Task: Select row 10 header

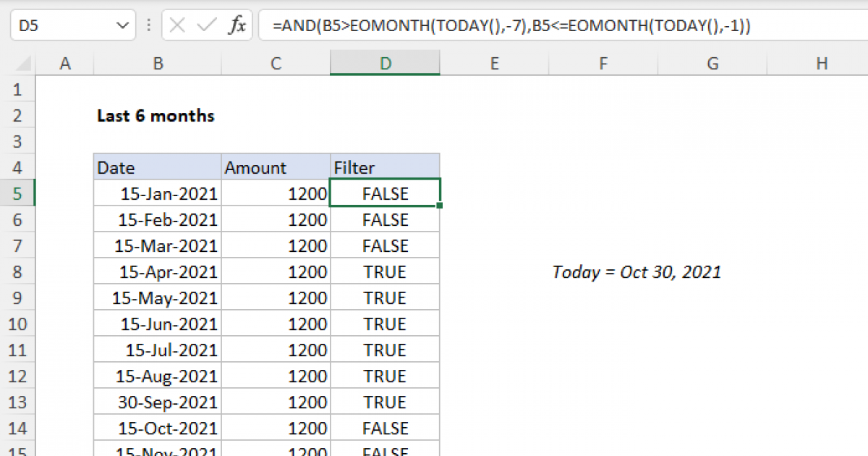Action: click(17, 324)
